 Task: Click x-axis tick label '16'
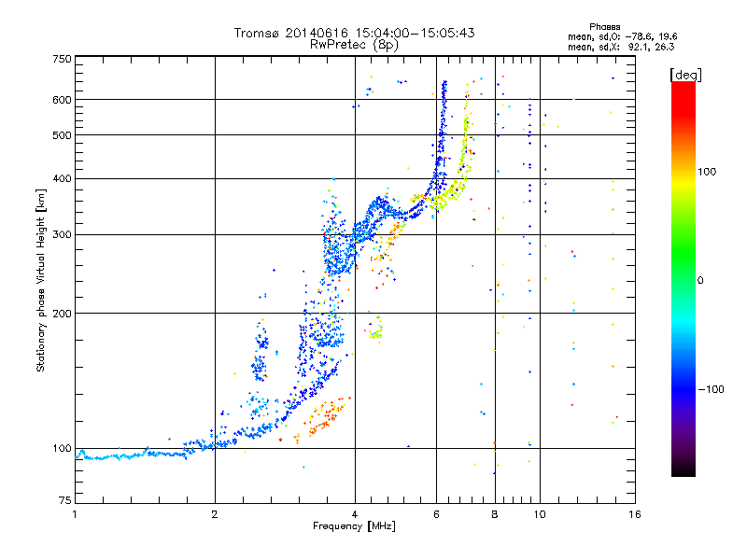(x=635, y=514)
